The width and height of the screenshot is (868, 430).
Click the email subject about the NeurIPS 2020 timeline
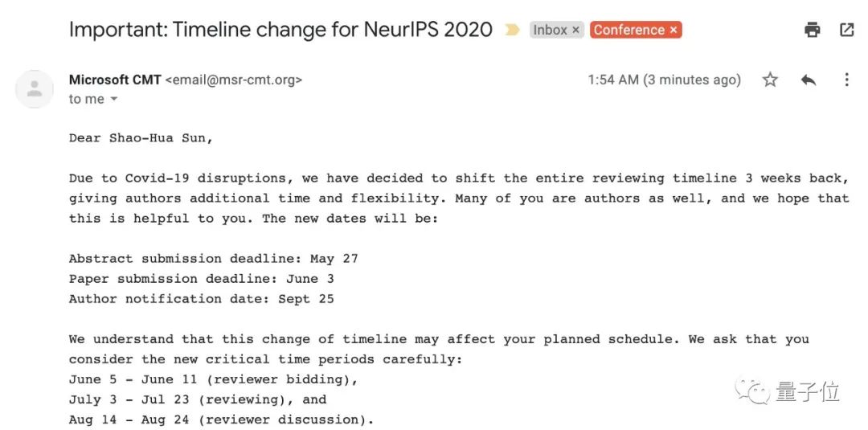(280, 31)
